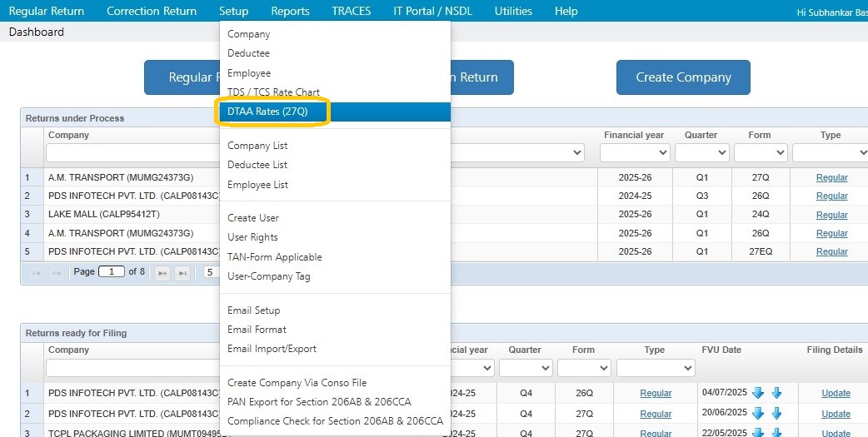
Task: Go to first page of Returns under Process
Action: [37, 272]
